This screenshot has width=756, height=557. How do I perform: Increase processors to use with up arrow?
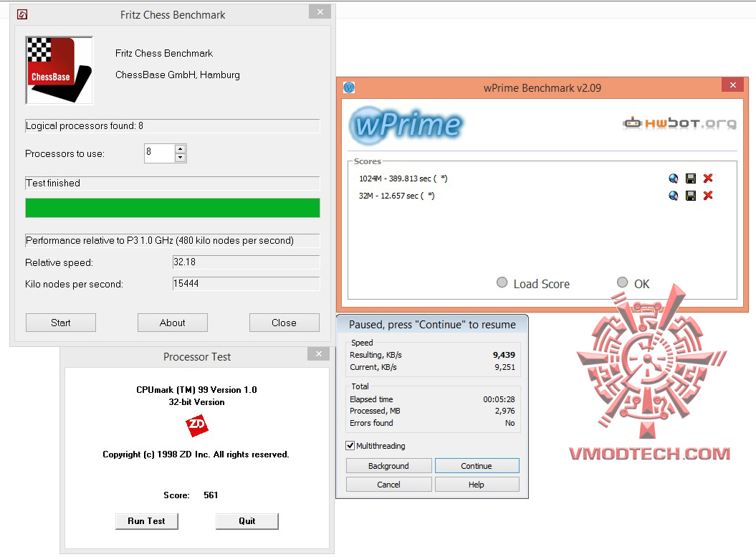[181, 149]
